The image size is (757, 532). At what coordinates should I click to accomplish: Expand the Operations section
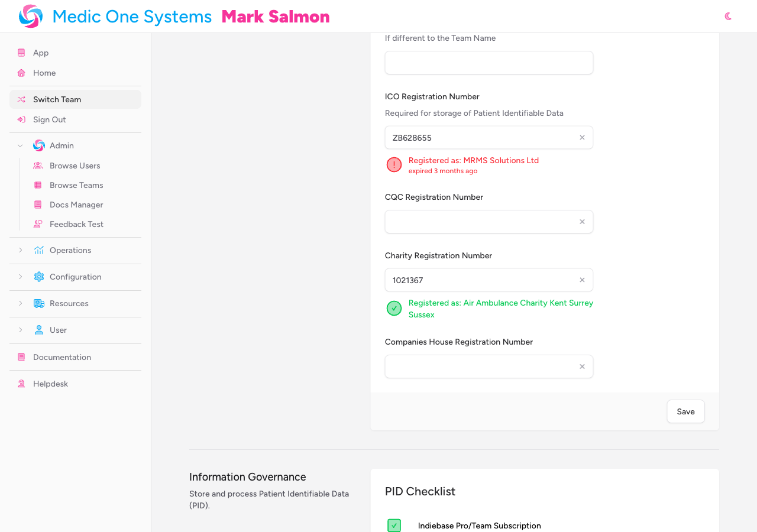point(21,250)
